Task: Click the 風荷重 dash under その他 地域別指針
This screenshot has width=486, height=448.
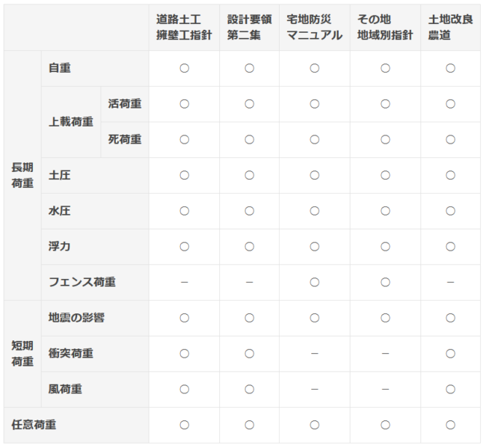Action: point(385,389)
